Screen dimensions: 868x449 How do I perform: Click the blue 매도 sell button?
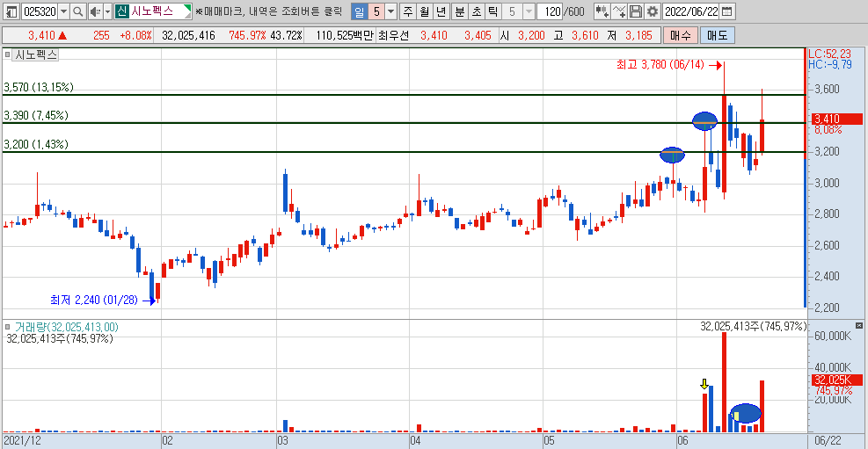pyautogui.click(x=718, y=35)
